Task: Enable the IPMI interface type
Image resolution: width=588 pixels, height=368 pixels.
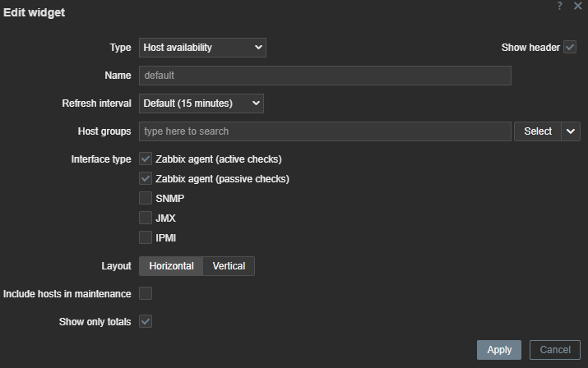Action: (146, 238)
